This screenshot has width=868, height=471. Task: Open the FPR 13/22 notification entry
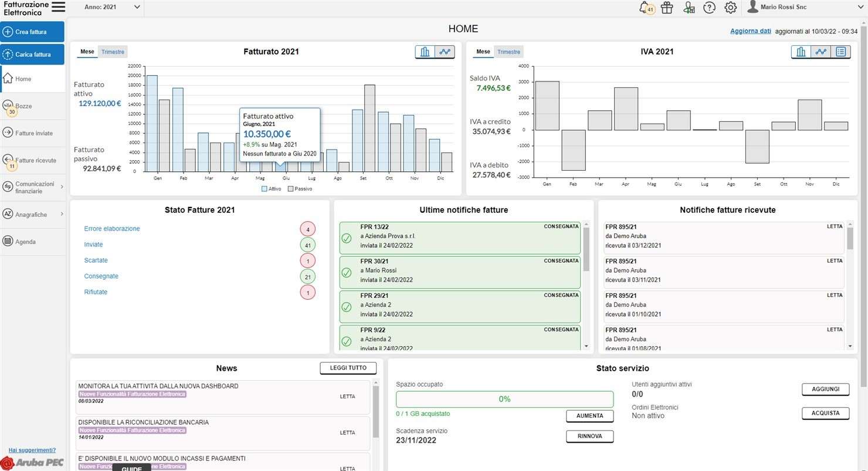pos(459,238)
